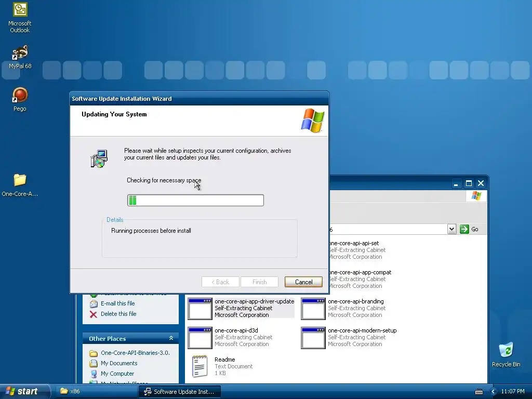Click 'Checking for necessary space' status text
This screenshot has height=399, width=532.
tap(164, 180)
